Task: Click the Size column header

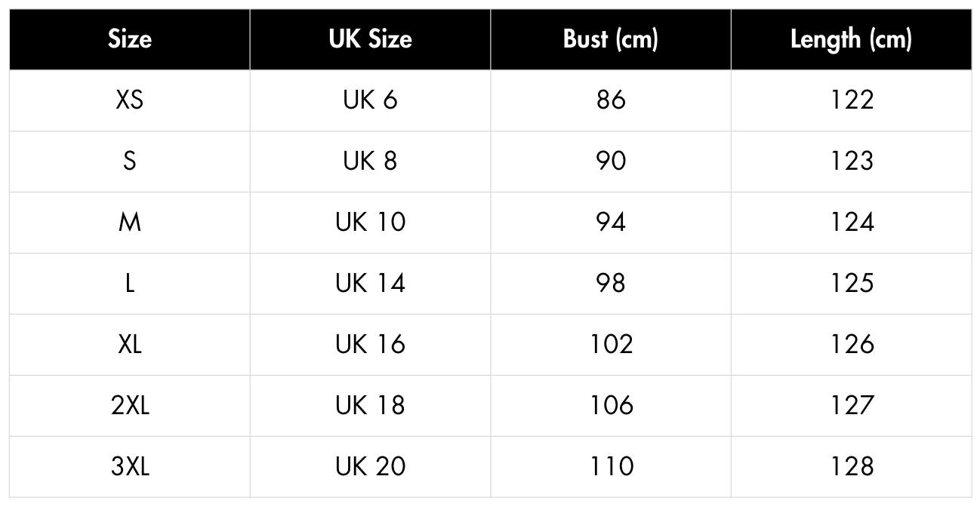Action: coord(130,39)
